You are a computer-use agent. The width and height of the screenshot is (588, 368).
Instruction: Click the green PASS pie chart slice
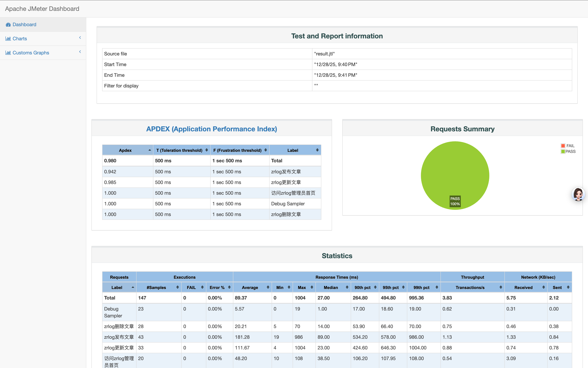click(455, 170)
